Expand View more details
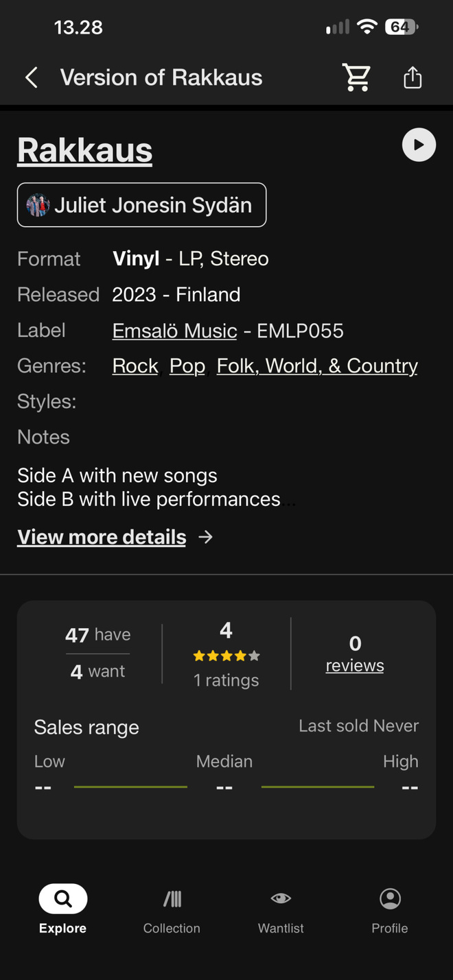The width and height of the screenshot is (453, 980). pos(102,537)
